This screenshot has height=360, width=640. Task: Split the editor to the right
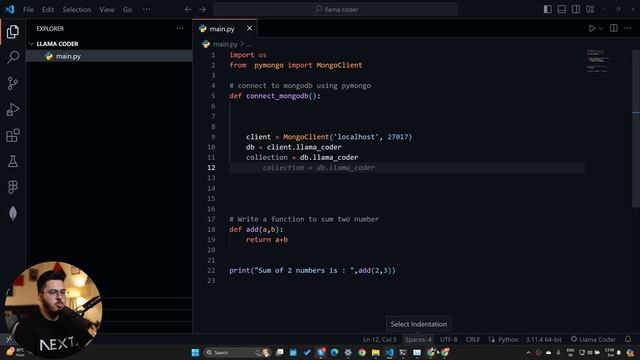point(613,28)
